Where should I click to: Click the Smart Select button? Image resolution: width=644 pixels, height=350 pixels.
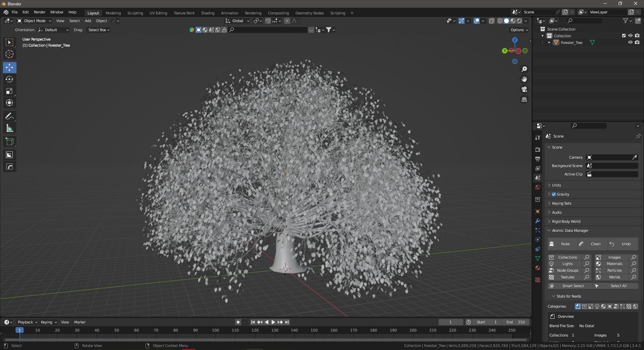(x=570, y=286)
